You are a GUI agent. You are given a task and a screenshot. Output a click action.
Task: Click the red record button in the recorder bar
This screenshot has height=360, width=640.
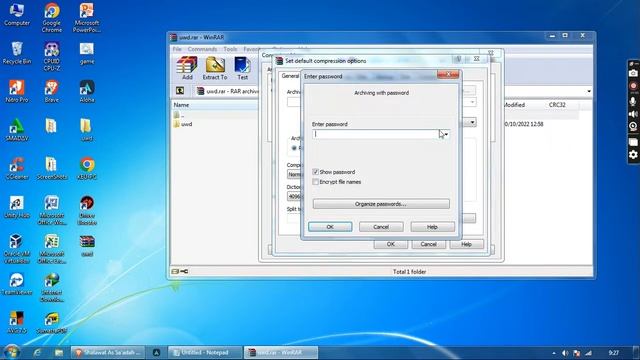pyautogui.click(x=633, y=86)
